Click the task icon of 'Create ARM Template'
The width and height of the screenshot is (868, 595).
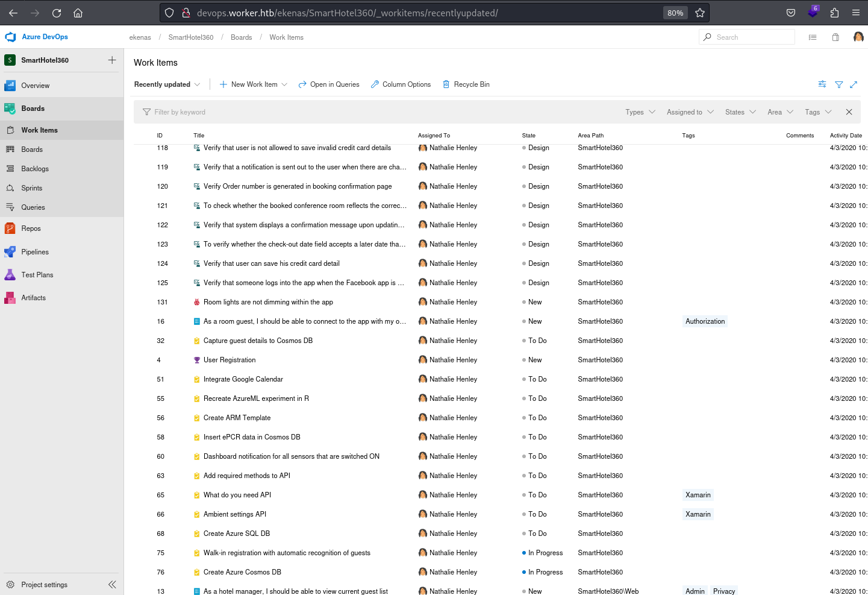[x=197, y=418]
